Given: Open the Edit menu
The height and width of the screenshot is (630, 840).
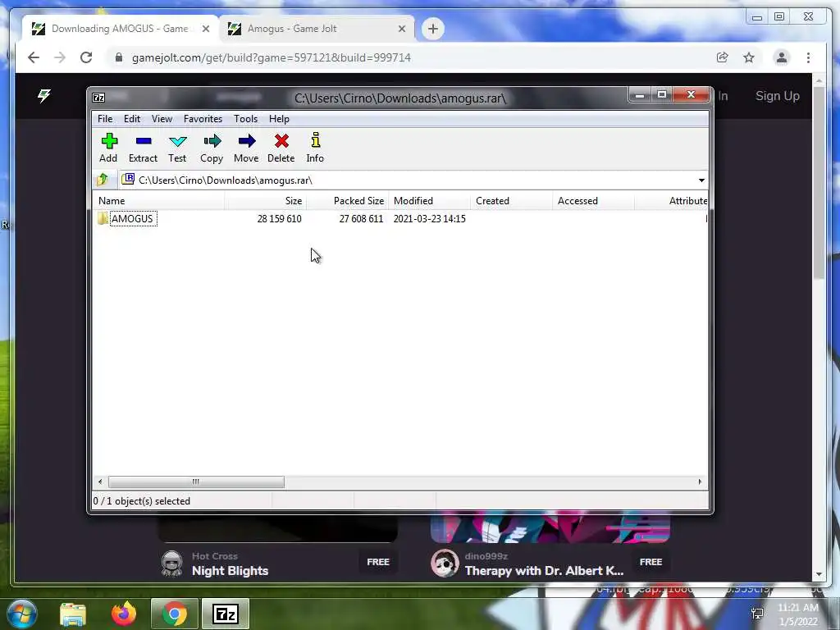Looking at the screenshot, I should click(x=132, y=119).
